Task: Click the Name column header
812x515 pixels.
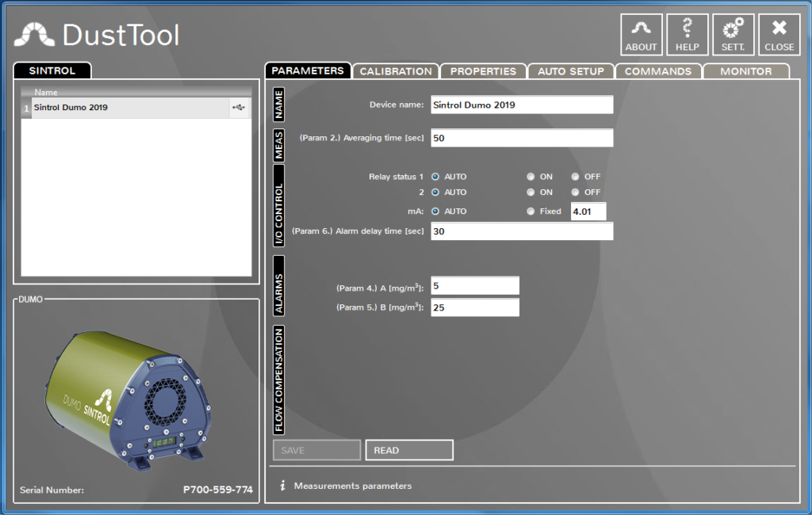Action: coord(136,92)
